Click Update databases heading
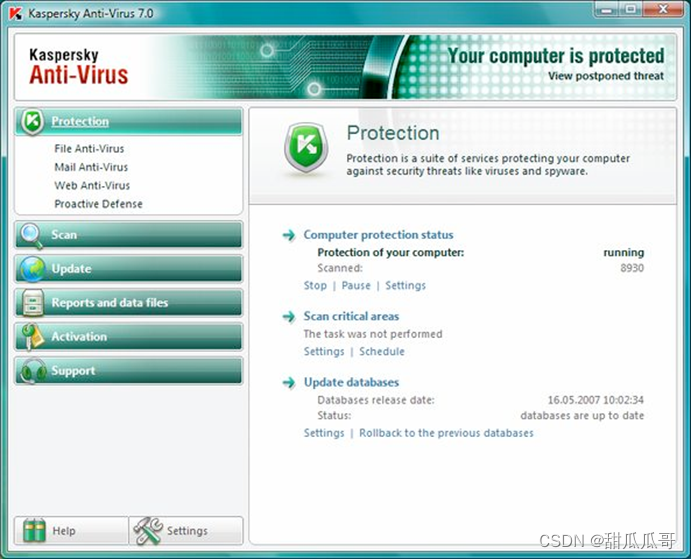 pyautogui.click(x=351, y=382)
